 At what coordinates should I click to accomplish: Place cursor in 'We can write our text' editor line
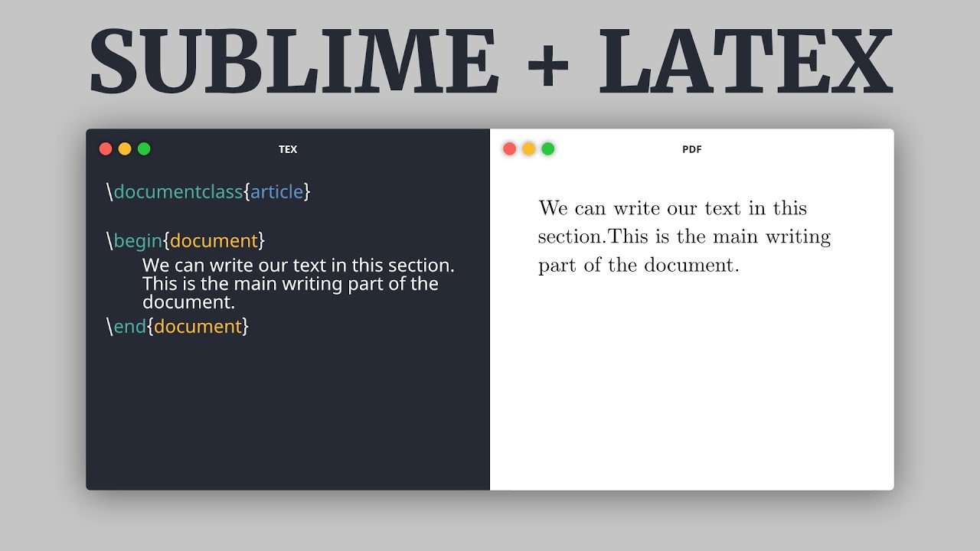pos(299,266)
